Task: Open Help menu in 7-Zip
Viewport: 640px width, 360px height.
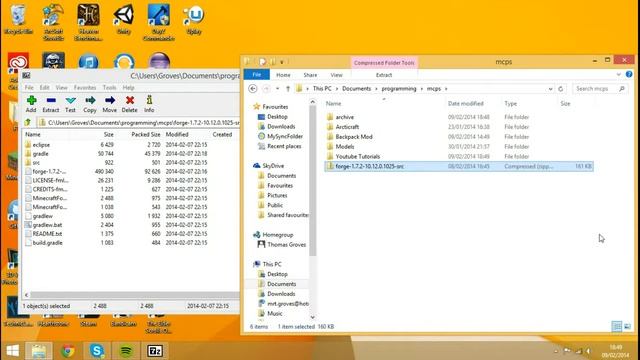Action: pos(129,88)
